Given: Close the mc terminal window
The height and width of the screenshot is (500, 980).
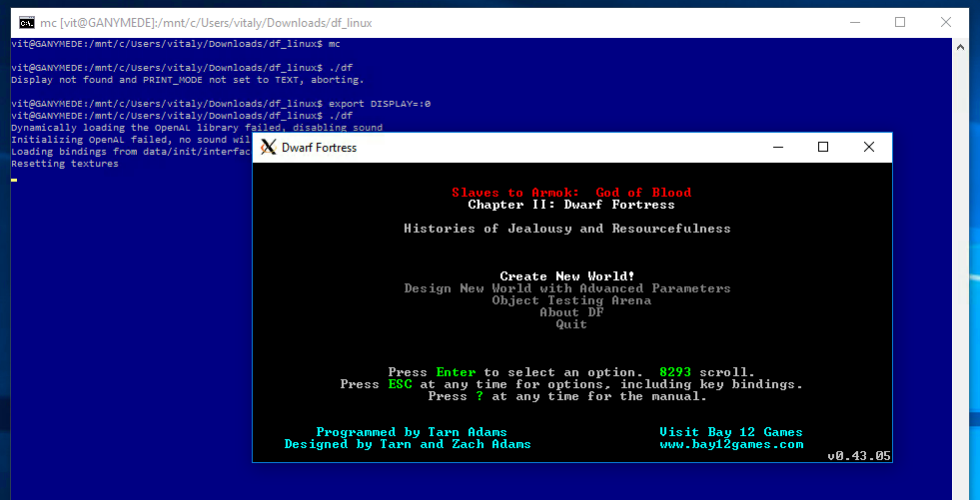Looking at the screenshot, I should tap(946, 23).
